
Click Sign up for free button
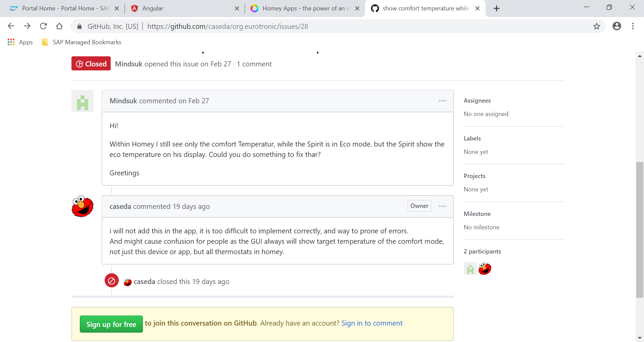click(111, 324)
